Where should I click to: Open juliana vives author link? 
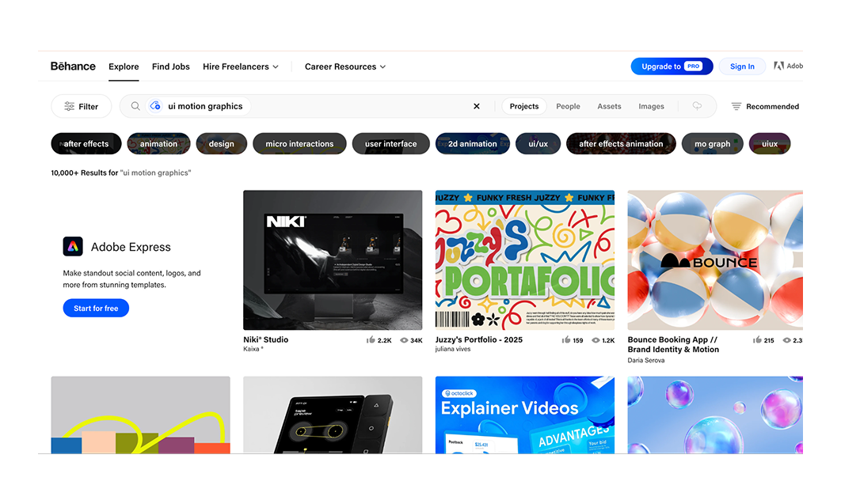[x=453, y=349]
